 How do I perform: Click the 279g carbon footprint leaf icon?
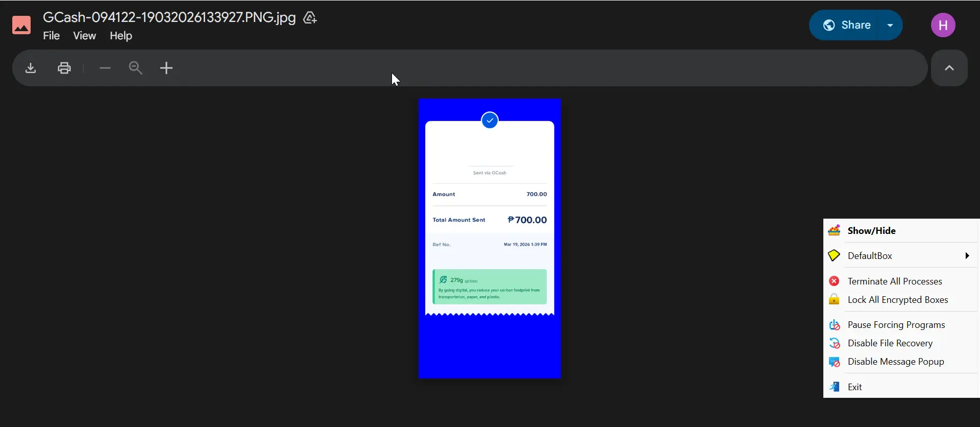(443, 279)
